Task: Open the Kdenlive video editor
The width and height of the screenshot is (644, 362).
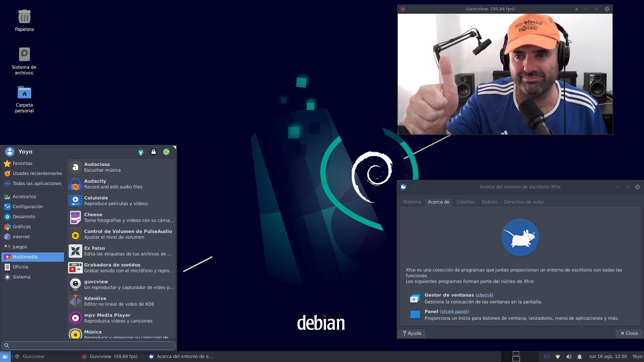Action: pos(121,301)
